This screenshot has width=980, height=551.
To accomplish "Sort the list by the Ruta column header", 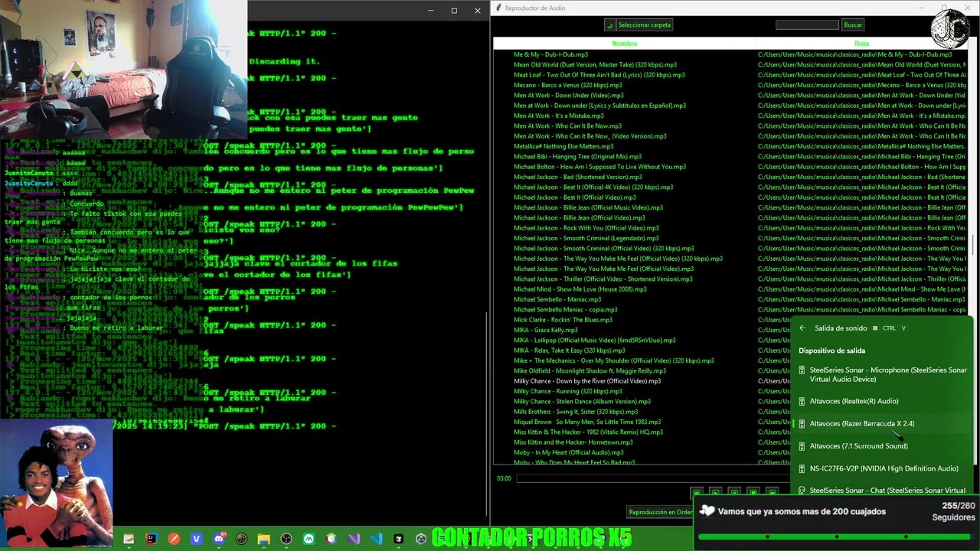I will [x=861, y=44].
